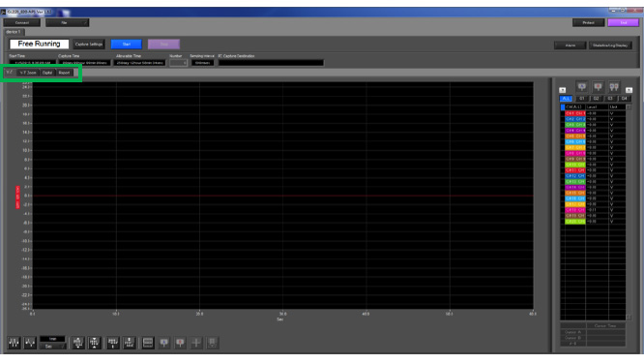The width and height of the screenshot is (644, 363).
Task: Click the red CH1 Y-axis marker
Action: [x=17, y=197]
